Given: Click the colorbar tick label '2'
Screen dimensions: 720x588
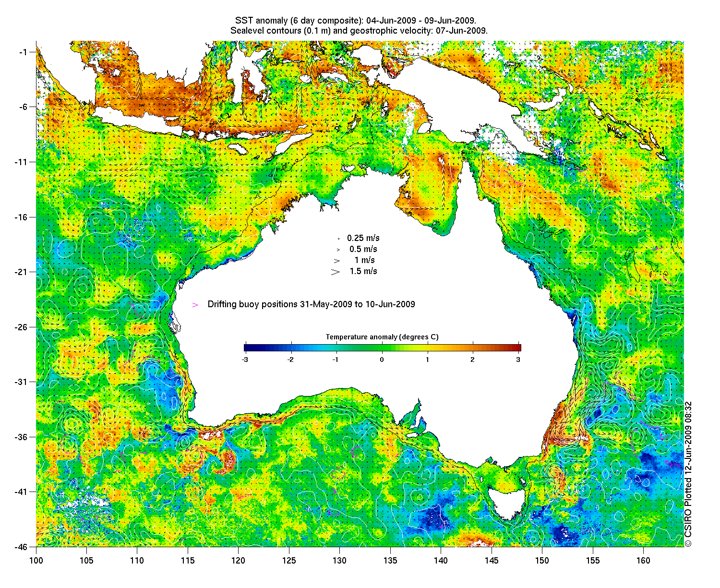Looking at the screenshot, I should 473,360.
